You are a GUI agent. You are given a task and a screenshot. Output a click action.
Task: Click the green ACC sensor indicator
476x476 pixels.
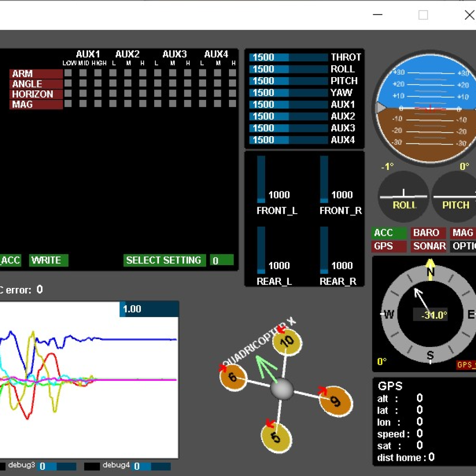(389, 233)
